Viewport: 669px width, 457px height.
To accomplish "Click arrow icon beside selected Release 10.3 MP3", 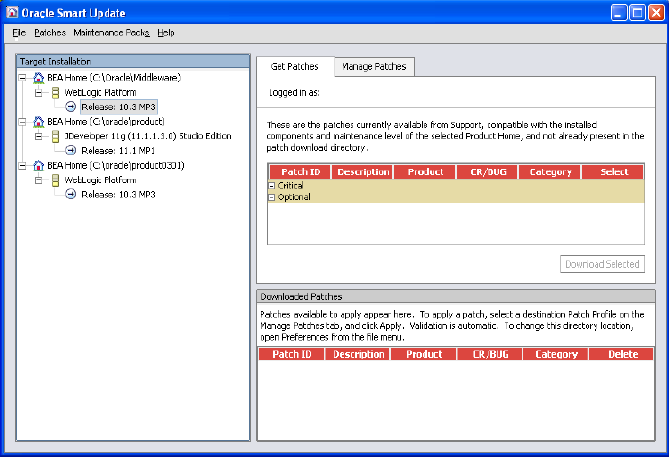I will [71, 107].
